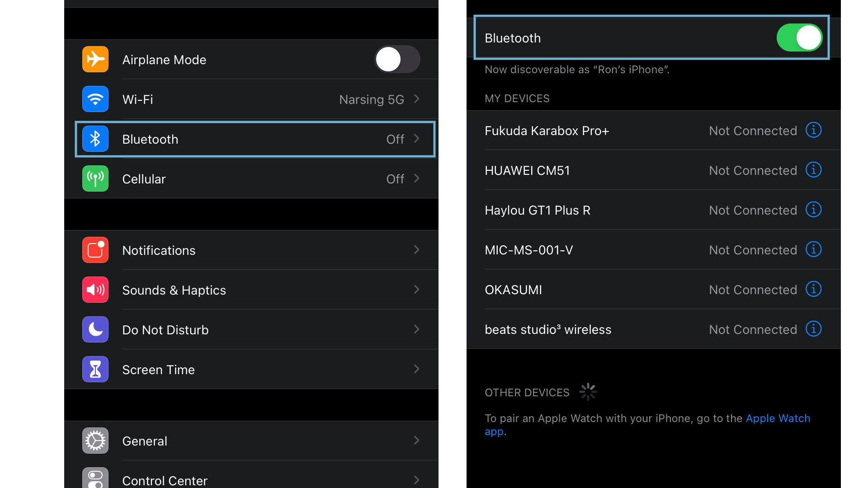Screen dimensions: 868x488
Task: Select the Screen Time label
Action: pos(158,370)
